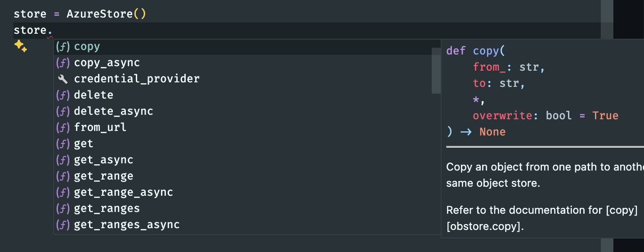Choose the get completion item

tap(84, 144)
